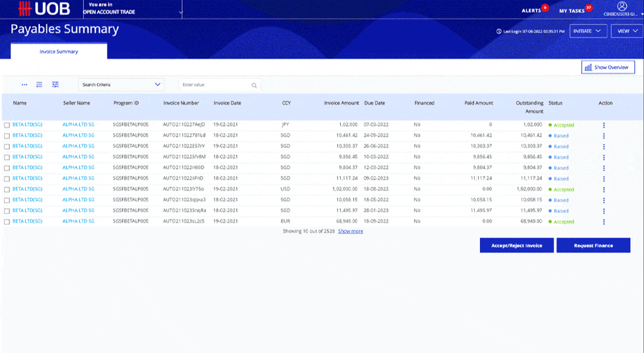The height and width of the screenshot is (353, 644).
Task: Click the Enter value search field
Action: [x=214, y=85]
